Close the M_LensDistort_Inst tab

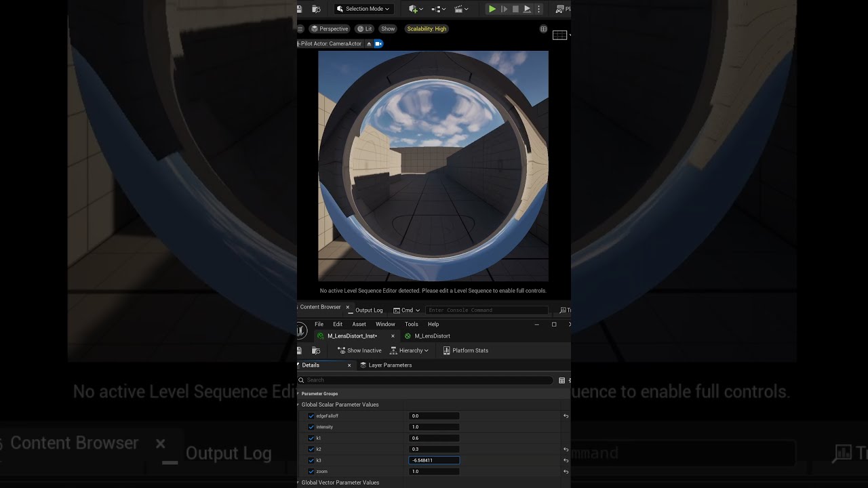coord(393,336)
